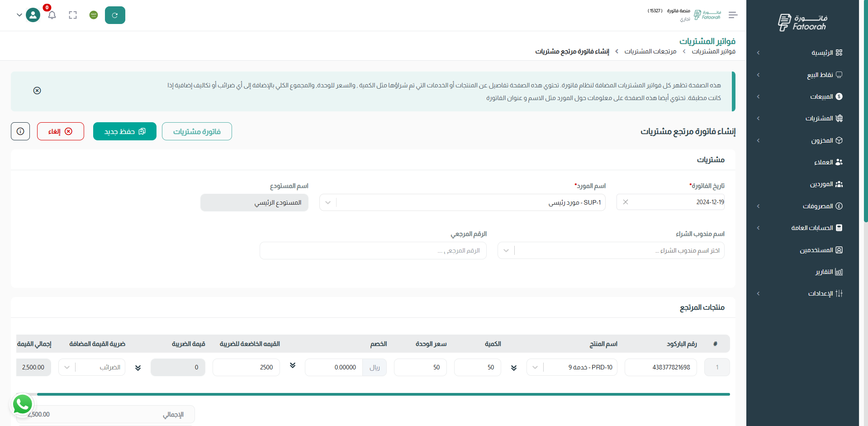This screenshot has width=868, height=426.
Task: Click the اسم المنتج column header
Action: pyautogui.click(x=603, y=344)
